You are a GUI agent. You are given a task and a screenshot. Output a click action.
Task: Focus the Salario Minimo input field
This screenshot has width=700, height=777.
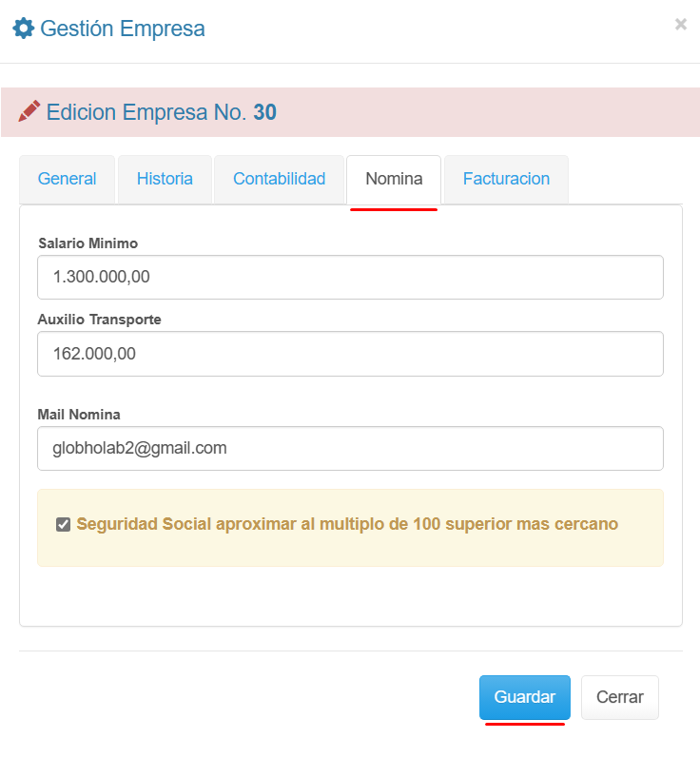(x=350, y=277)
